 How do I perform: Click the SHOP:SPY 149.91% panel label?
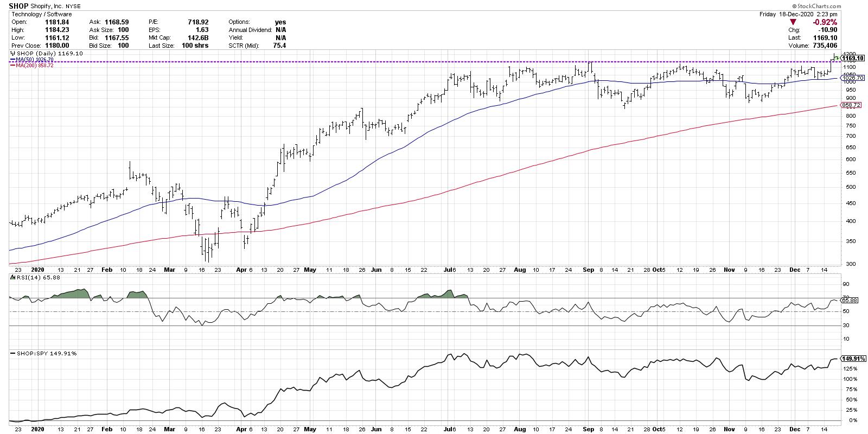[44, 354]
